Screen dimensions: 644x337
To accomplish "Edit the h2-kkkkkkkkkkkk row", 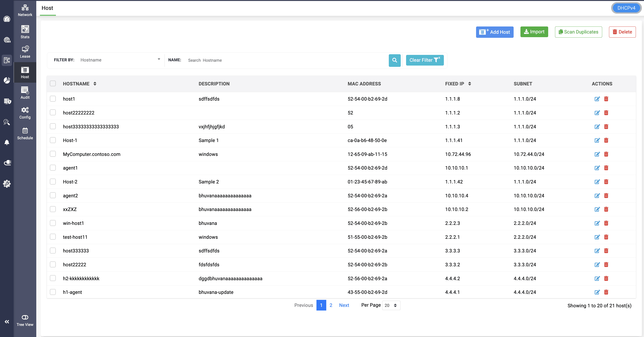I will click(597, 278).
